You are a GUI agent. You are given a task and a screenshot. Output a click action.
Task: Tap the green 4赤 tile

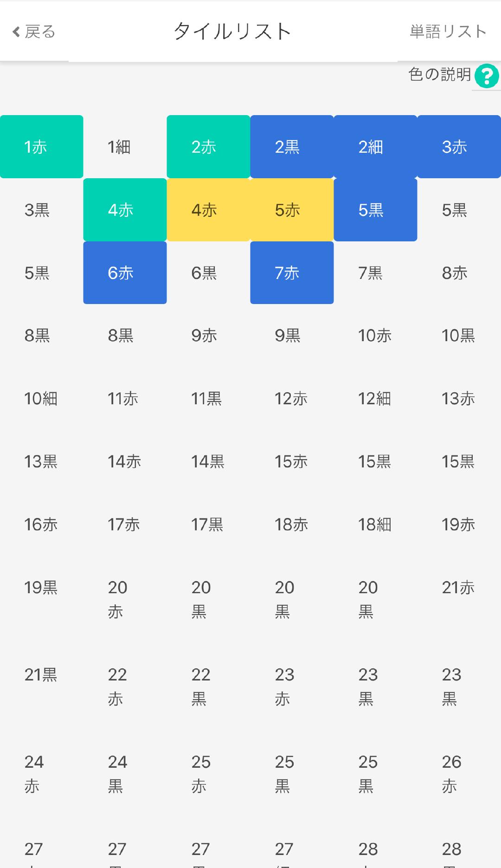click(x=125, y=210)
